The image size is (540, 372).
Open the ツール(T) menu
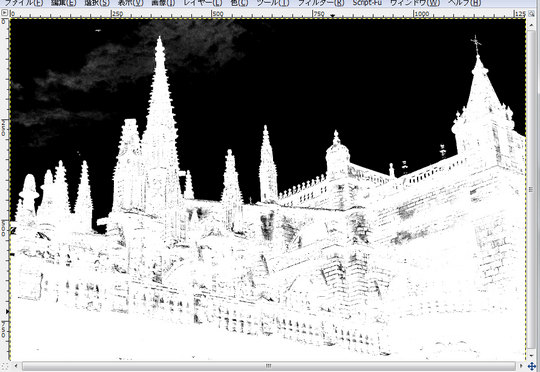(273, 3)
